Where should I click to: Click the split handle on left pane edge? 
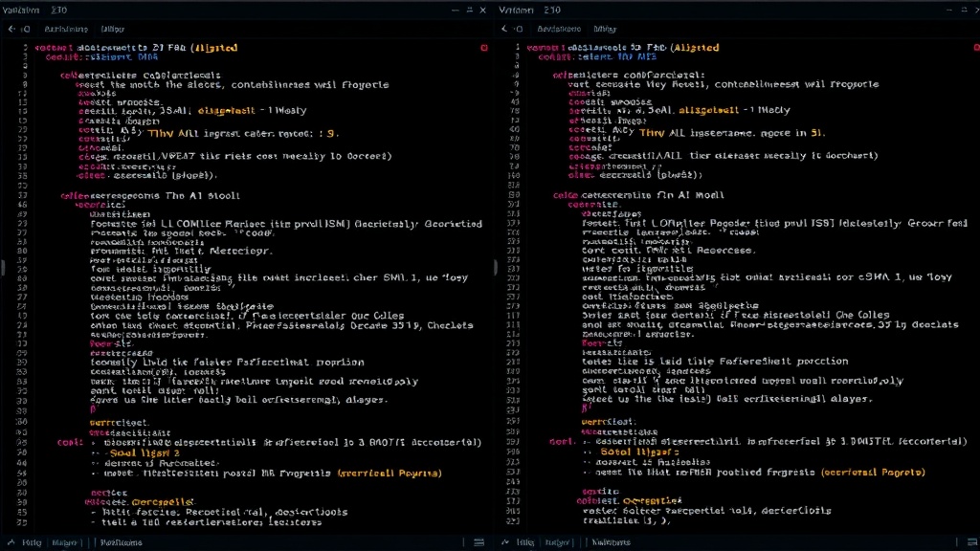(x=3, y=267)
